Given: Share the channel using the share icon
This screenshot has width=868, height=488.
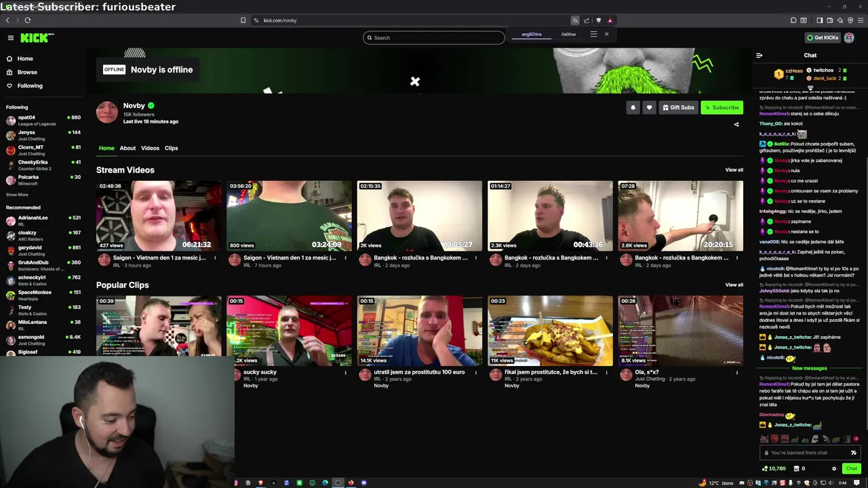Looking at the screenshot, I should click(736, 124).
